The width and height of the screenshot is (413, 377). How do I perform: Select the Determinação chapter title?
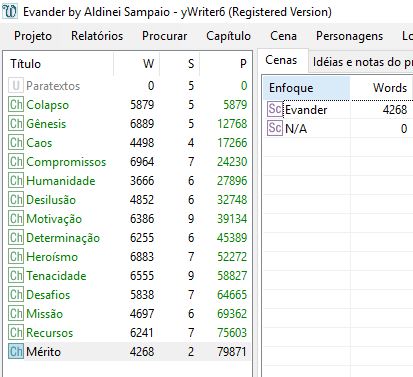pos(63,238)
